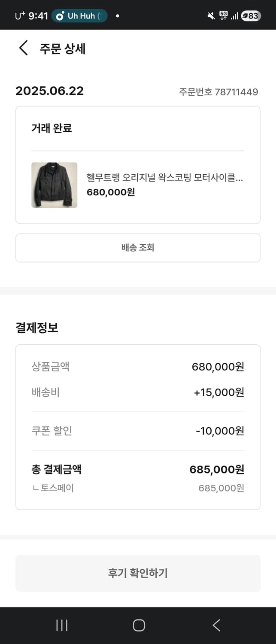Tap the 후기 확인하기 review button
276x644 pixels.
138,573
